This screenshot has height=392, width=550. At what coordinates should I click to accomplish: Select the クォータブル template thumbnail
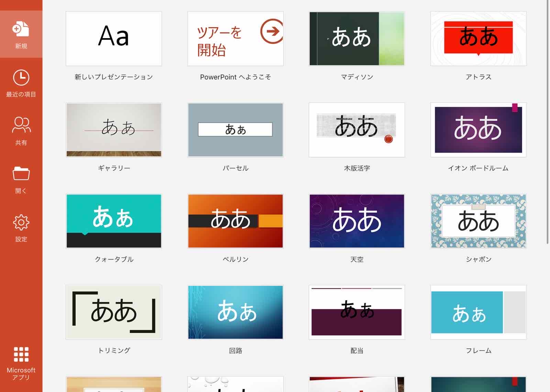[114, 221]
